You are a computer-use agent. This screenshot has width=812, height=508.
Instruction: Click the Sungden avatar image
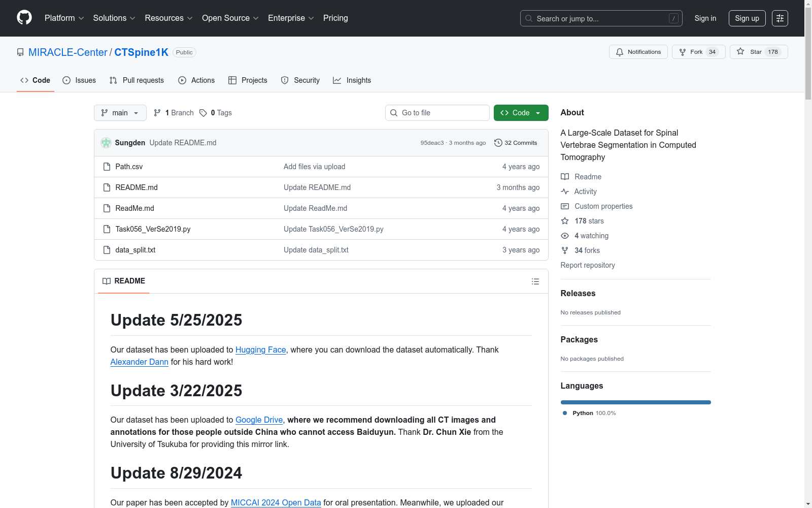(106, 143)
